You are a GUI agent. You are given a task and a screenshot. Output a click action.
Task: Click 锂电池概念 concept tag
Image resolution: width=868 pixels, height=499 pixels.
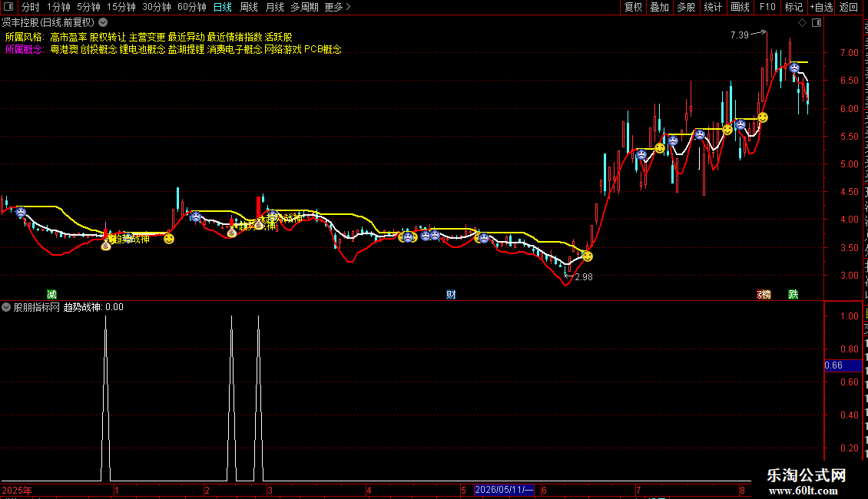pos(142,49)
